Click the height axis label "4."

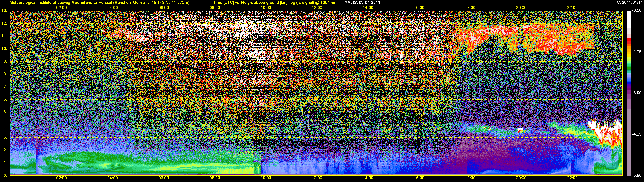tap(5, 125)
